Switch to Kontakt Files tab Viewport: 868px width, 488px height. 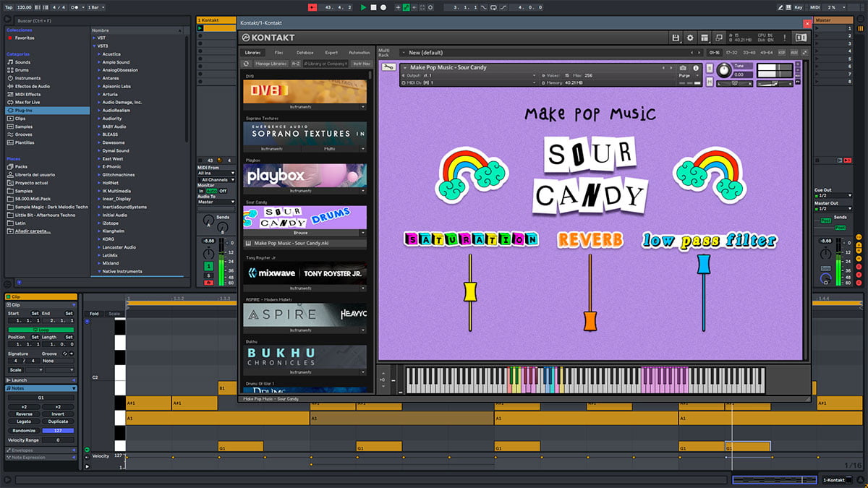click(x=279, y=53)
